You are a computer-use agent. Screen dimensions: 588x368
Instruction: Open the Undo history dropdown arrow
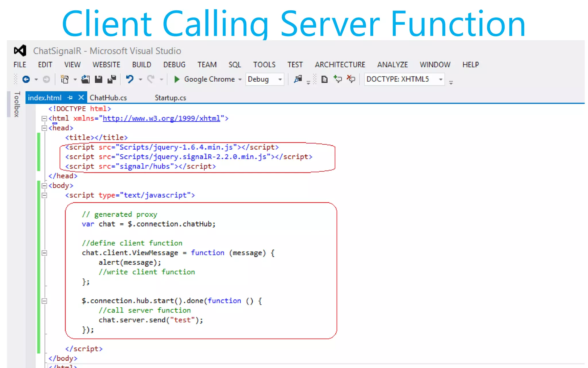pos(140,79)
